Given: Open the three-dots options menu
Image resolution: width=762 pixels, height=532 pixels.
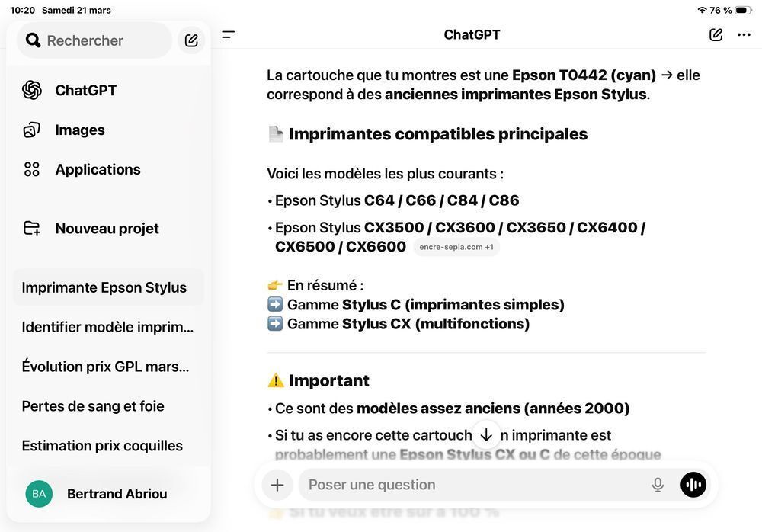Looking at the screenshot, I should [744, 34].
